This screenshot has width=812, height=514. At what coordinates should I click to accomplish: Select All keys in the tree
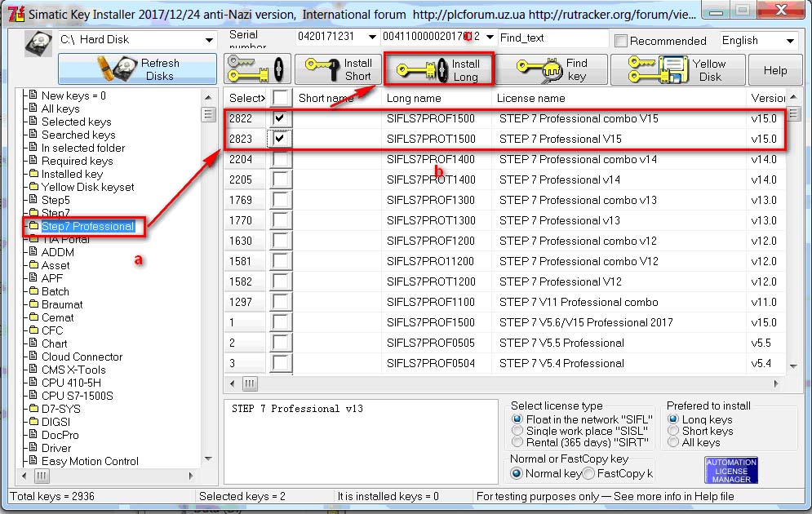tap(60, 109)
